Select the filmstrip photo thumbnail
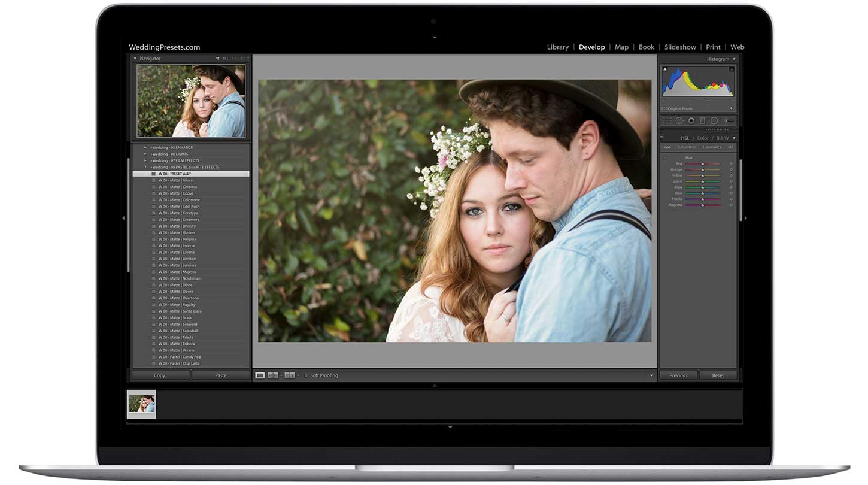 142,404
